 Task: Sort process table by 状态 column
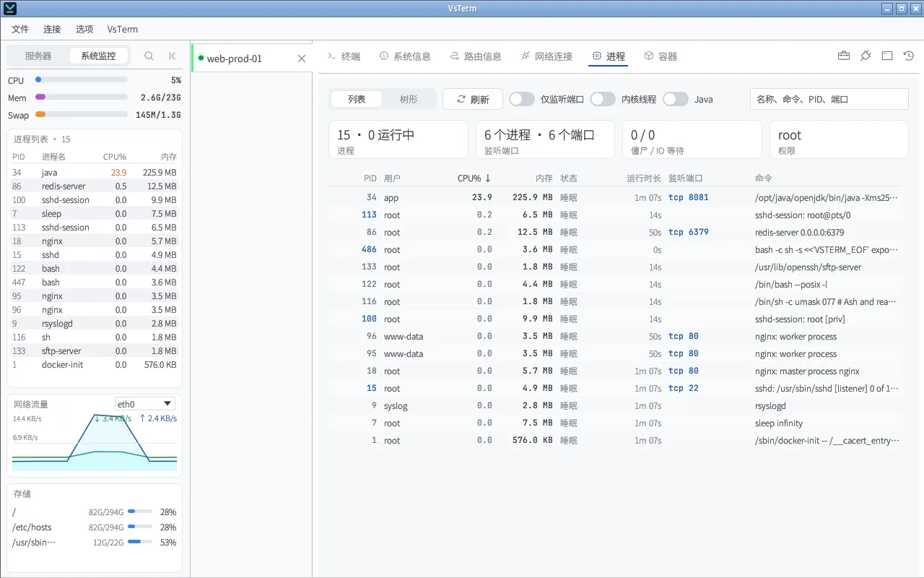coord(569,178)
